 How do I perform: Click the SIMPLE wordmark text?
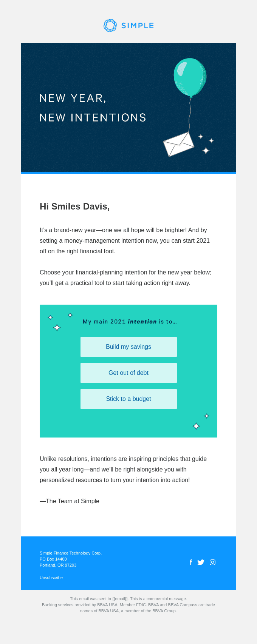tap(138, 26)
